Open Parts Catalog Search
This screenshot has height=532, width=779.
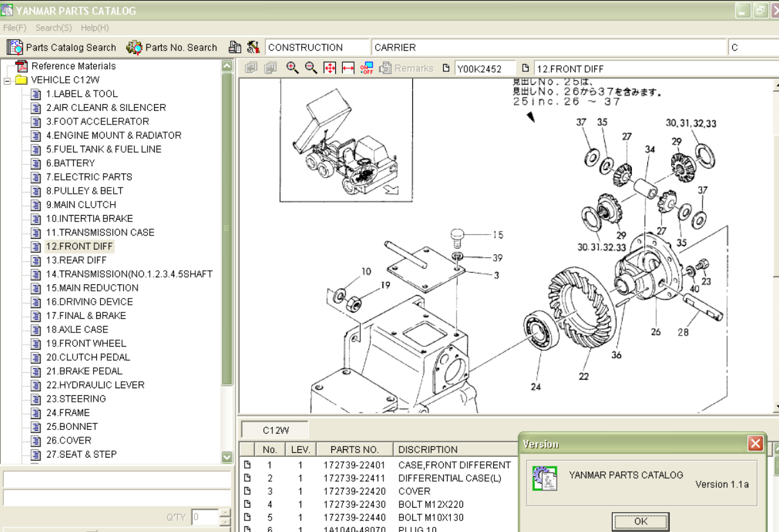click(62, 47)
